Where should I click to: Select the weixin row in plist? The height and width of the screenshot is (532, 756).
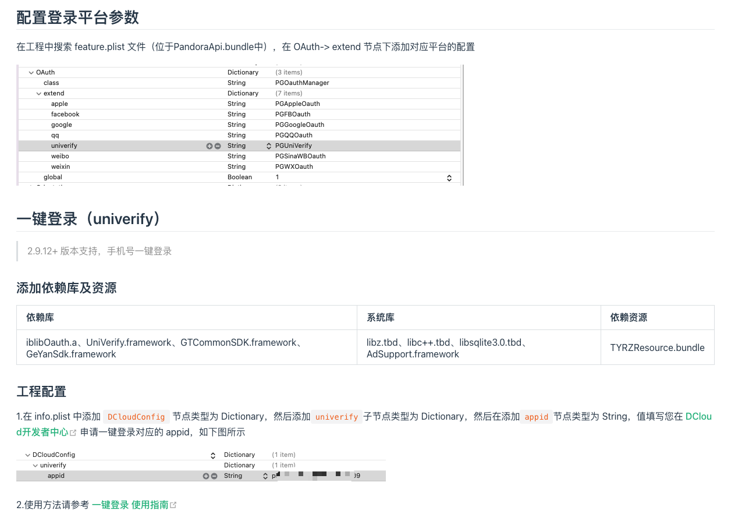pyautogui.click(x=61, y=167)
